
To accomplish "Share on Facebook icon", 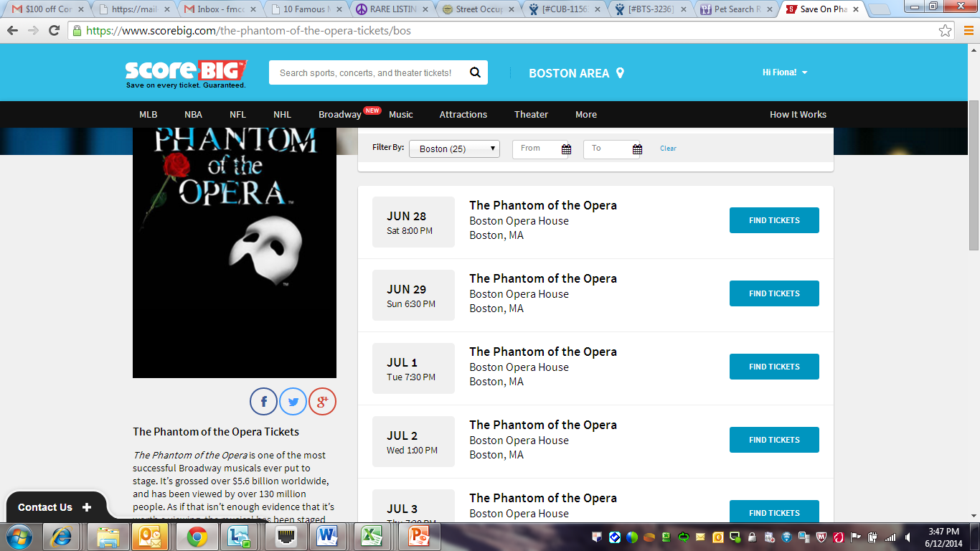I will (x=263, y=402).
